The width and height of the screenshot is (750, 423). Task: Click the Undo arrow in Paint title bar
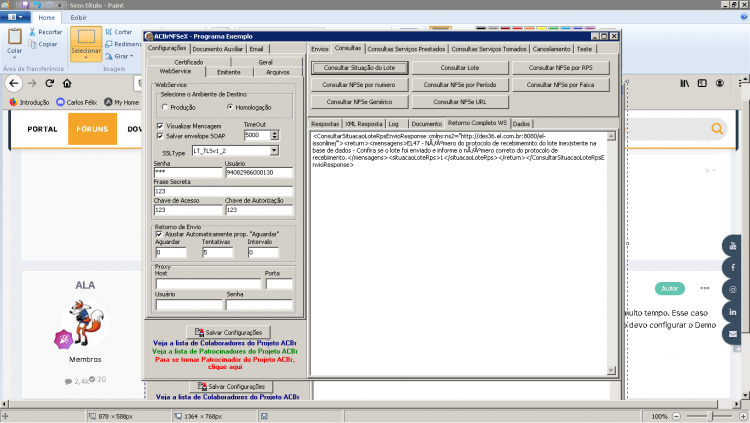pyautogui.click(x=37, y=5)
